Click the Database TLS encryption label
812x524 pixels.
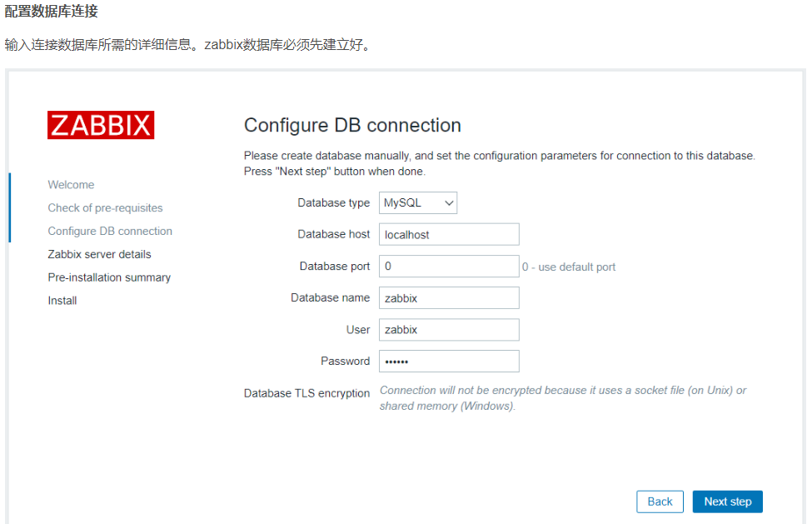pyautogui.click(x=306, y=393)
